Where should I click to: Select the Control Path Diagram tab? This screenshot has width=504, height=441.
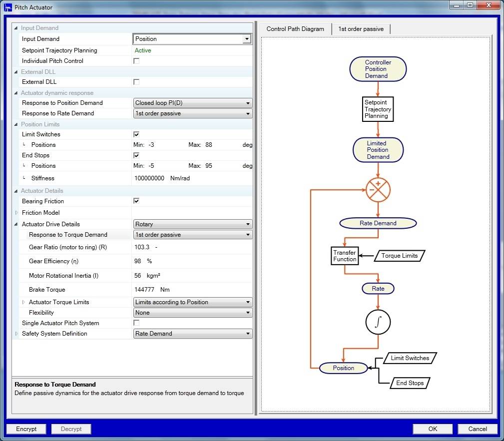pos(295,29)
